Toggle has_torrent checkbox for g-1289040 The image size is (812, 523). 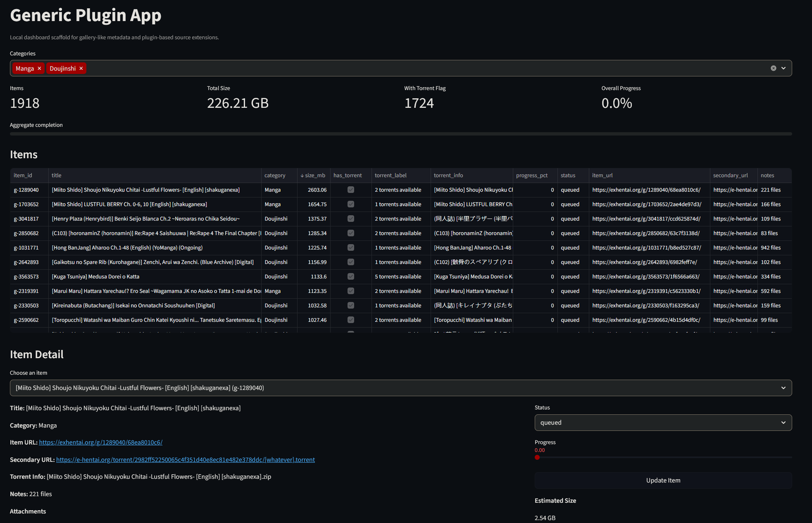350,190
